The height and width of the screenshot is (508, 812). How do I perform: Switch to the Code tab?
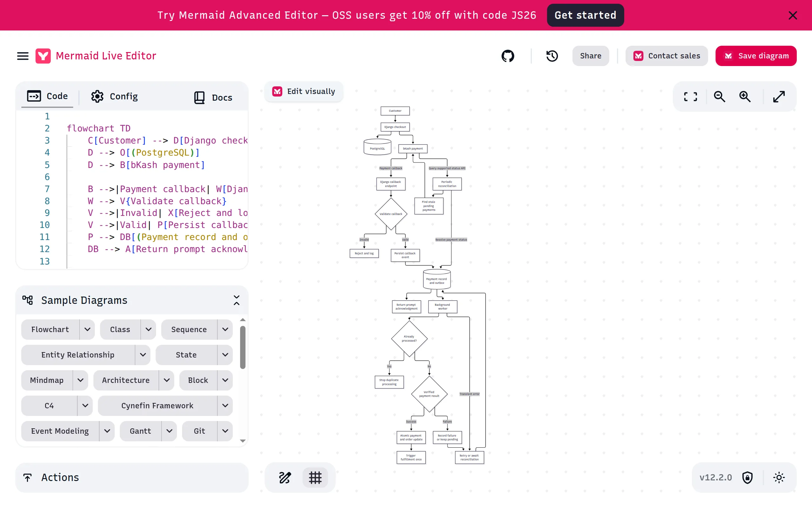pos(47,97)
